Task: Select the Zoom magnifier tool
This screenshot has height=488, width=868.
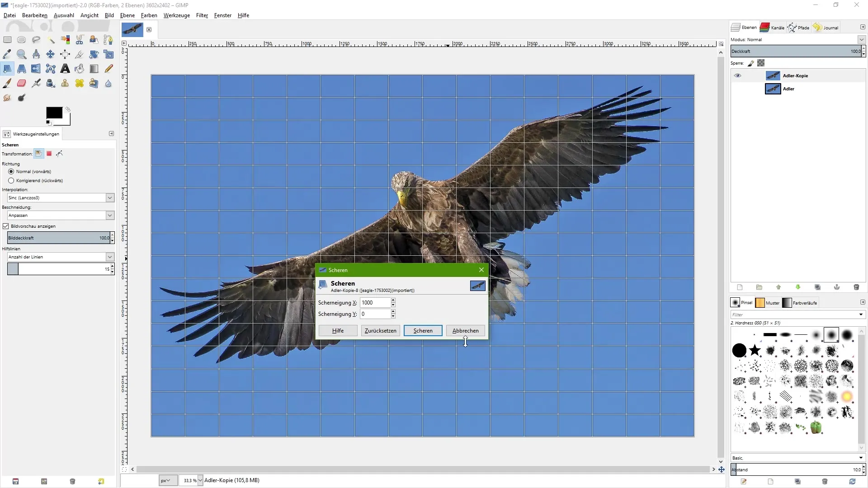Action: pos(22,54)
